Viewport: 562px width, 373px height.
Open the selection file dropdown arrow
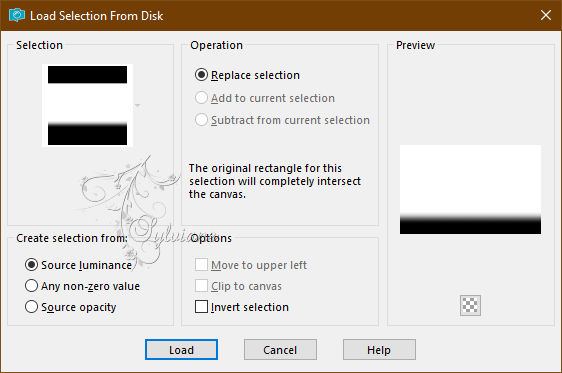[x=137, y=105]
